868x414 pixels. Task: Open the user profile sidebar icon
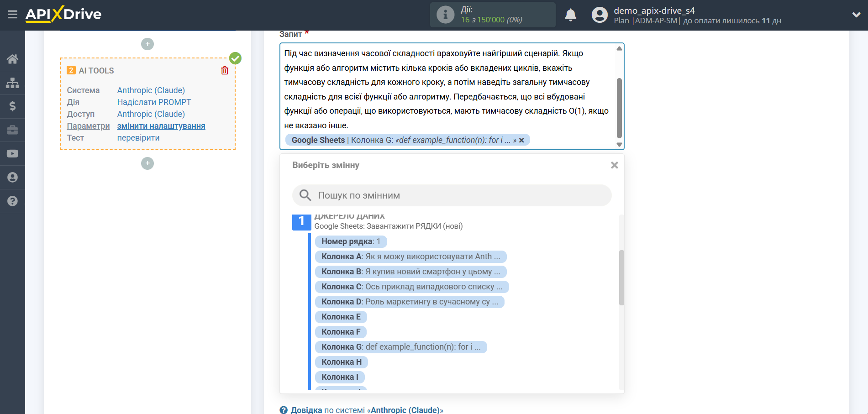12,178
